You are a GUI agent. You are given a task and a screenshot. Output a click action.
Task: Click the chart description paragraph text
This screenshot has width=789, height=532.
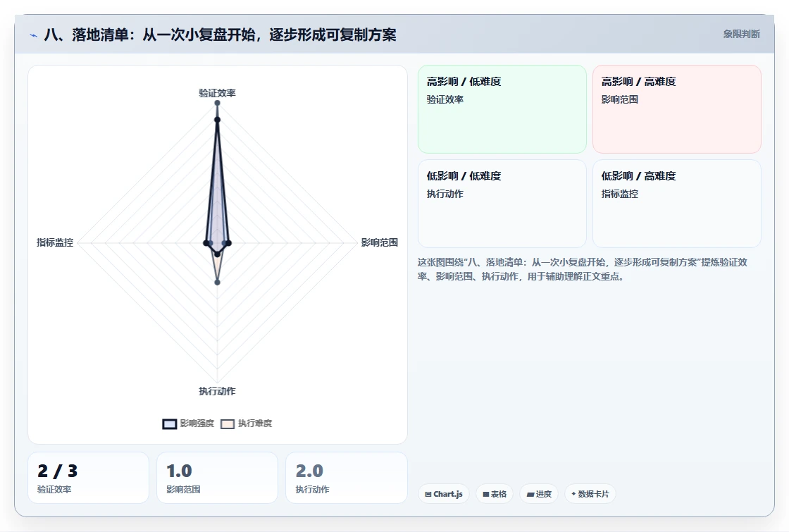tap(582, 269)
